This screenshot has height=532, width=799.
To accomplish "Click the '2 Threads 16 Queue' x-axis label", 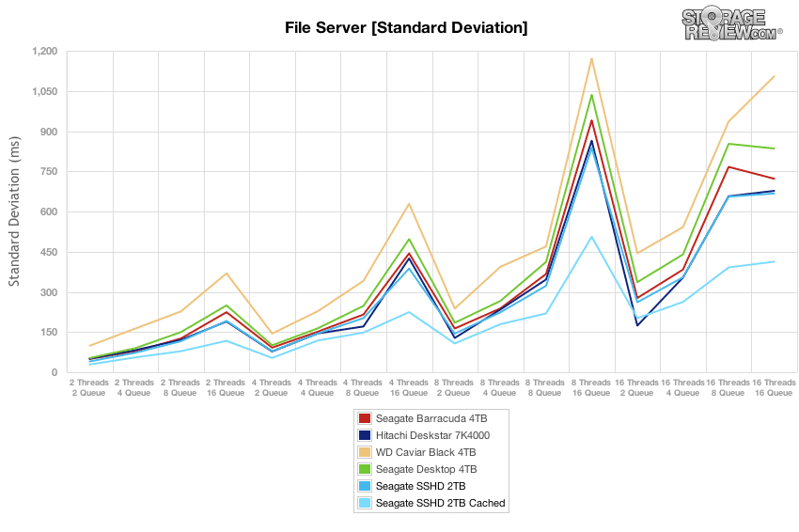I will [226, 388].
